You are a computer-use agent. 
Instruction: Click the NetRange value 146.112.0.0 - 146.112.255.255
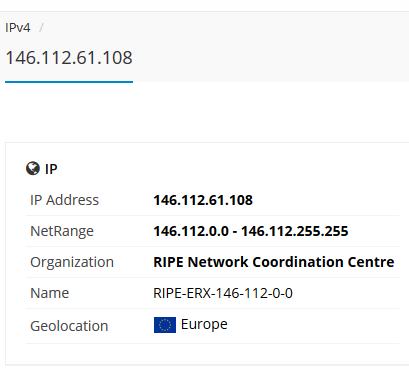251,231
